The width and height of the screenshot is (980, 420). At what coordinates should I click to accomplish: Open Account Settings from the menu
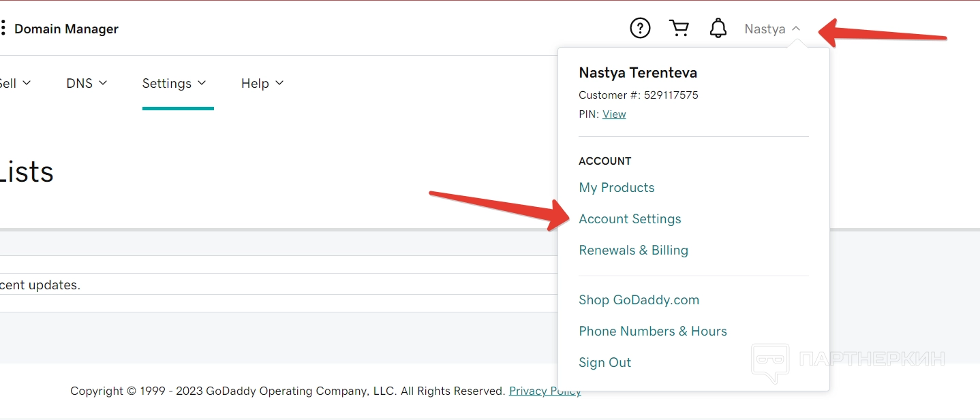630,219
